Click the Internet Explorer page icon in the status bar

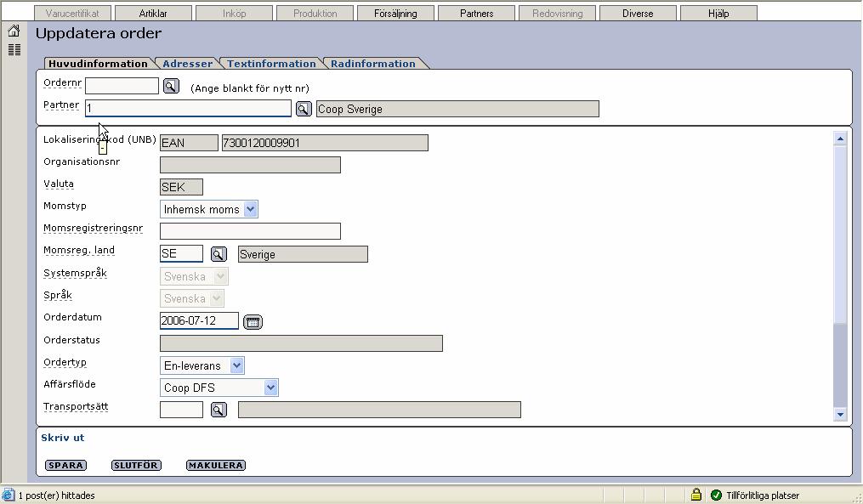tap(9, 495)
